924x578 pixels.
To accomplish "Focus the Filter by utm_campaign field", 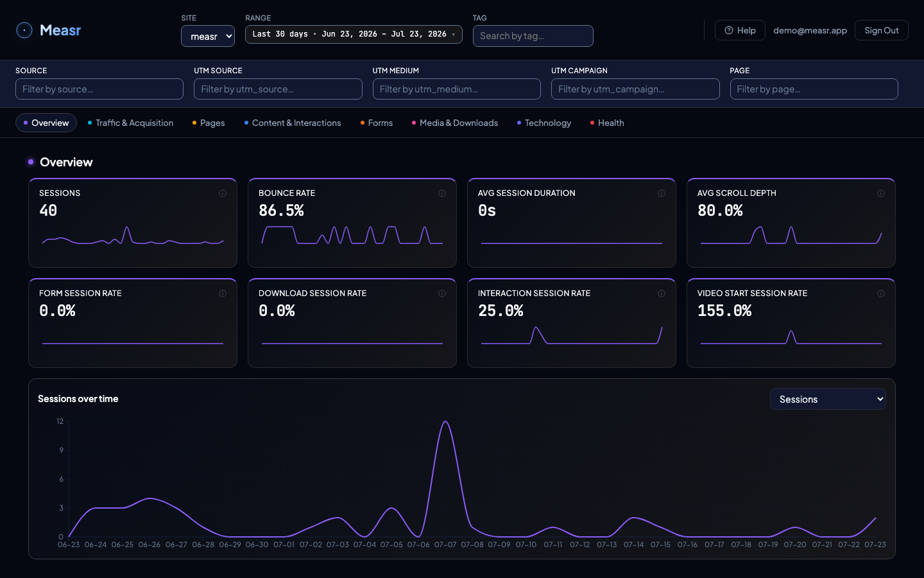I will tap(635, 89).
